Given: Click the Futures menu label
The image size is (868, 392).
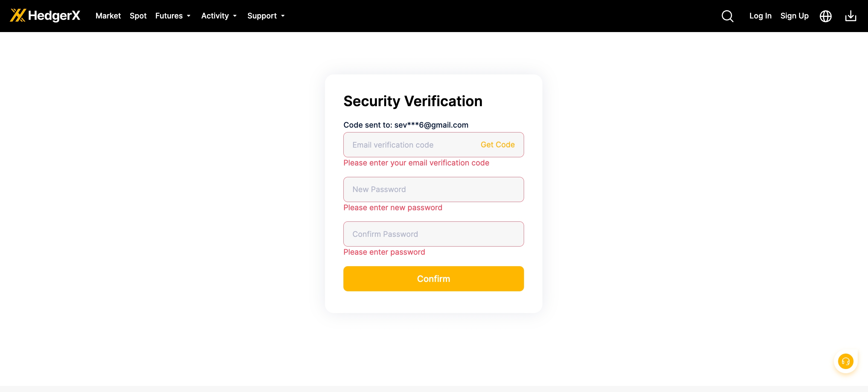Looking at the screenshot, I should [x=169, y=16].
